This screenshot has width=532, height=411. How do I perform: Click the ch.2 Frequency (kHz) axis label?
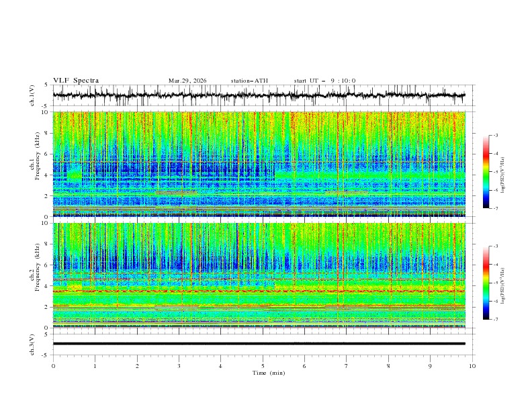pos(35,266)
